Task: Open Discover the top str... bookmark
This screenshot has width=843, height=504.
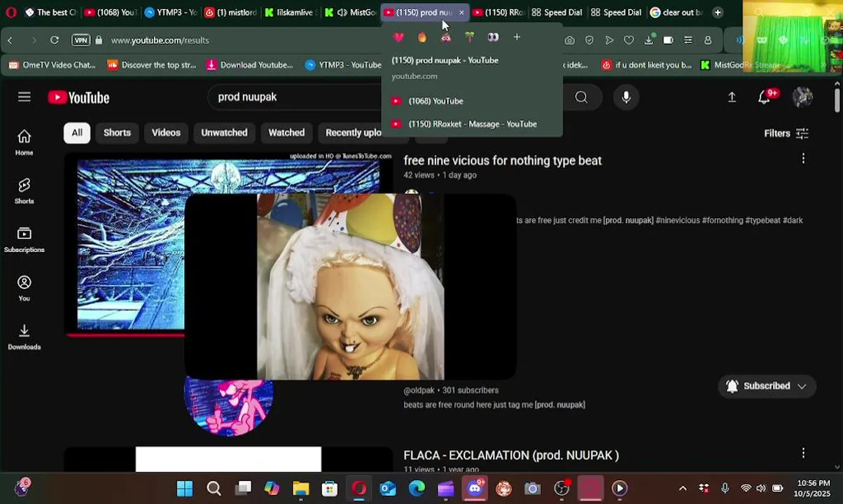Action: (152, 64)
